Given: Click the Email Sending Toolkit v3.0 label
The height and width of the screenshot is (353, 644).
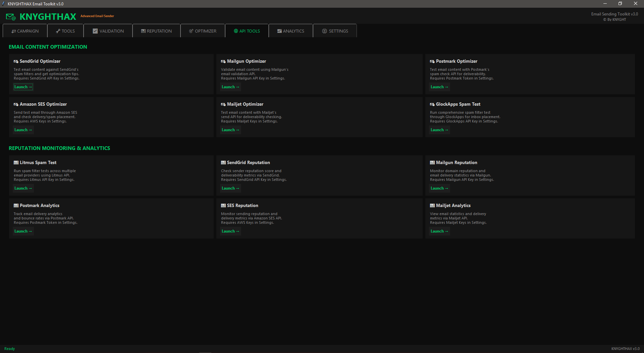Looking at the screenshot, I should click(614, 14).
